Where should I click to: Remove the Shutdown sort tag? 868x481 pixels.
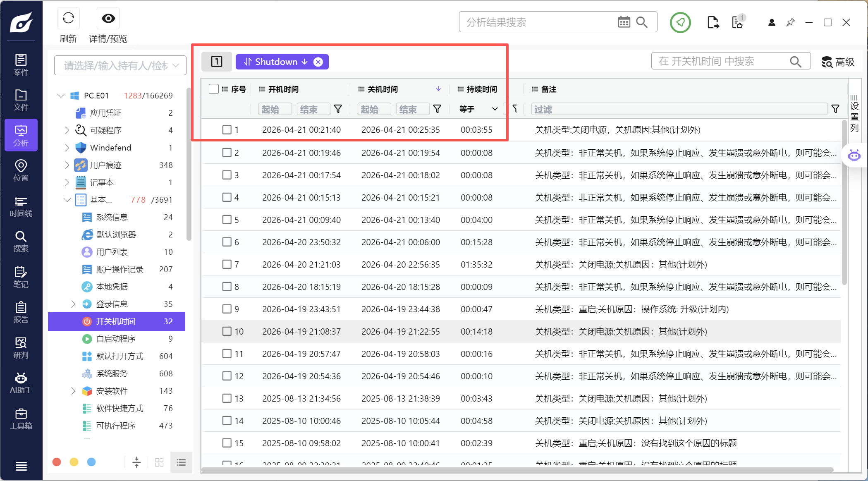point(318,62)
